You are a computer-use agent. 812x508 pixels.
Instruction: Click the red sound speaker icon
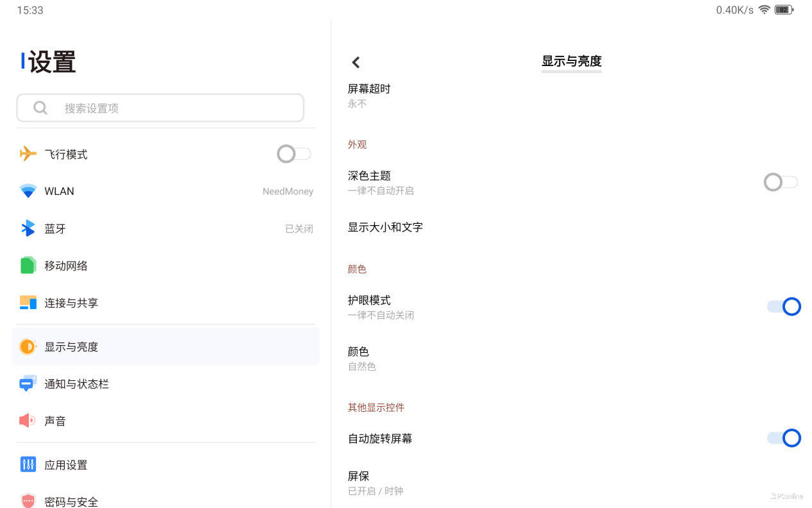point(28,421)
